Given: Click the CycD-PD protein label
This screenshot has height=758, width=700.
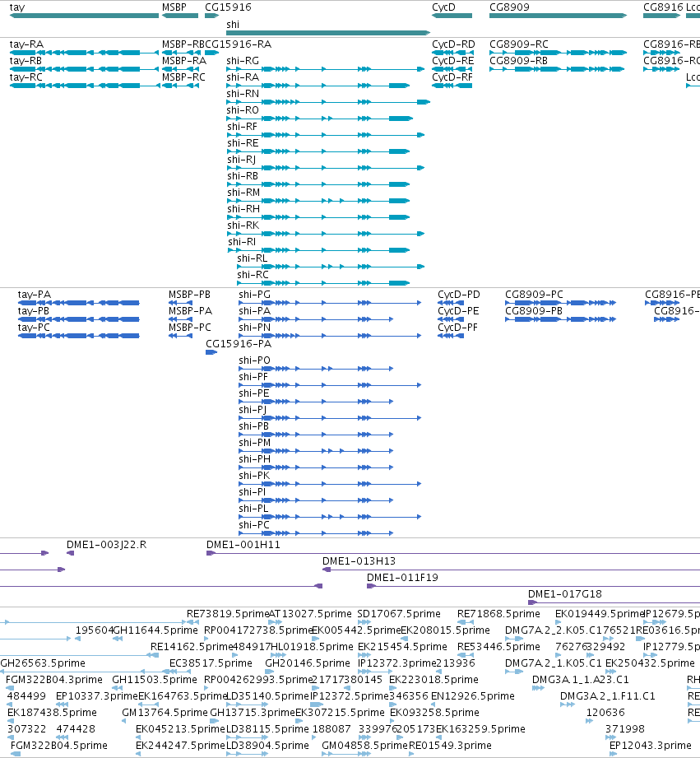Looking at the screenshot, I should click(459, 295).
